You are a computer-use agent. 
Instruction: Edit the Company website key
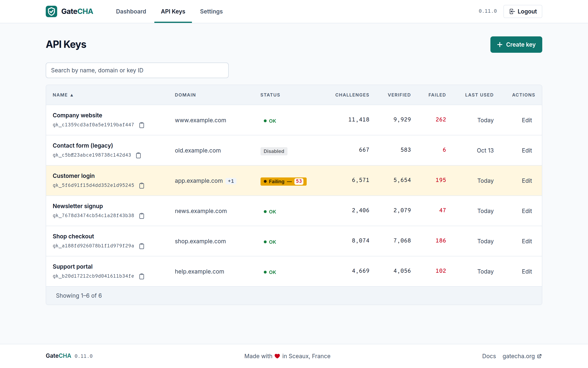[527, 120]
